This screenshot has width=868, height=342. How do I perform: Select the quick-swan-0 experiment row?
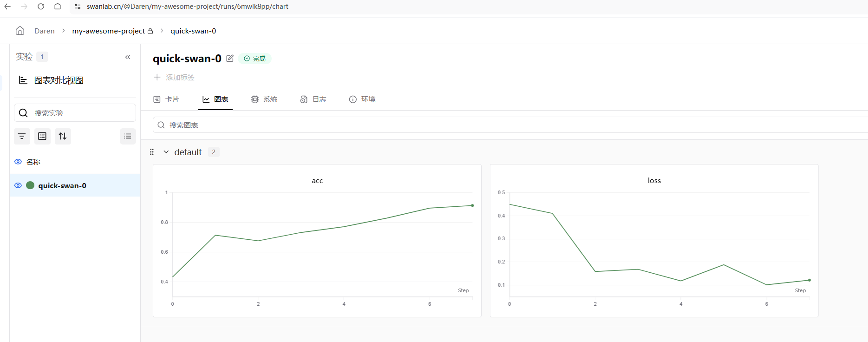75,185
